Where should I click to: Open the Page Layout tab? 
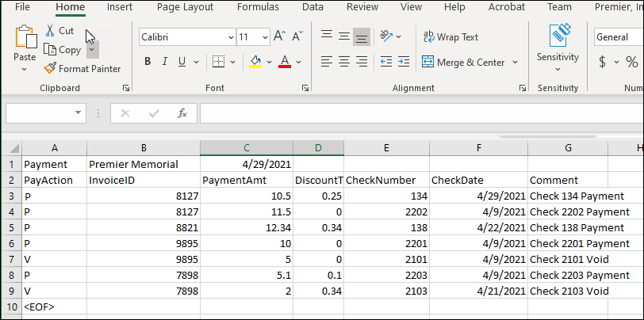pyautogui.click(x=185, y=7)
